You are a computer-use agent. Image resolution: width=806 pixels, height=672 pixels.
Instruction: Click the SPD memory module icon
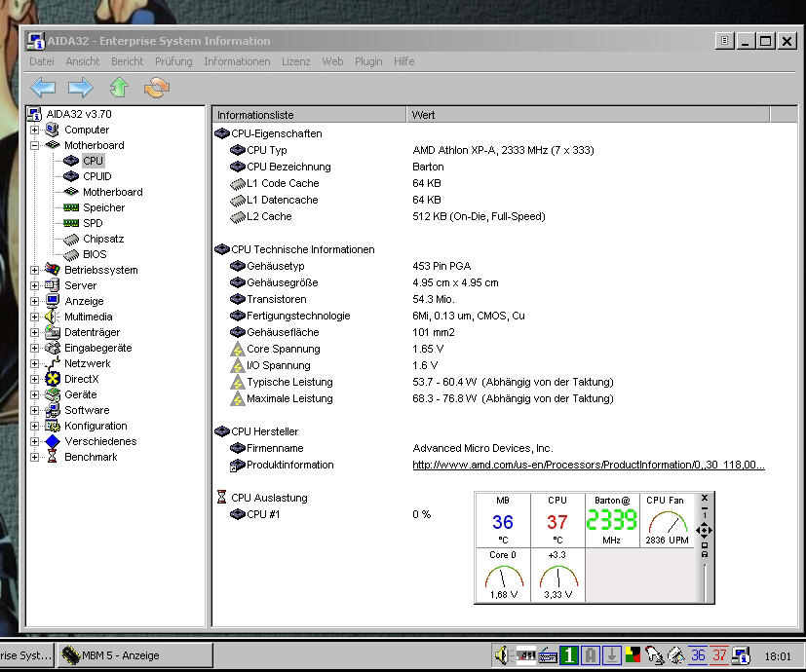(71, 223)
